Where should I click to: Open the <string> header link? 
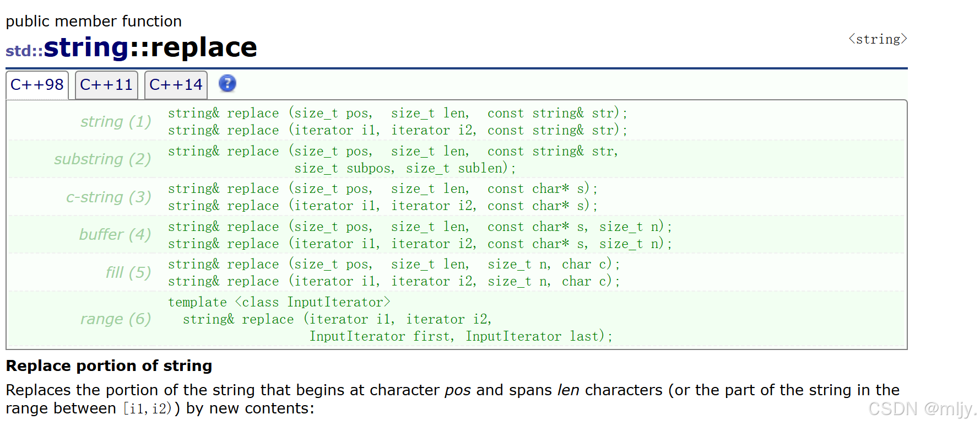click(878, 39)
